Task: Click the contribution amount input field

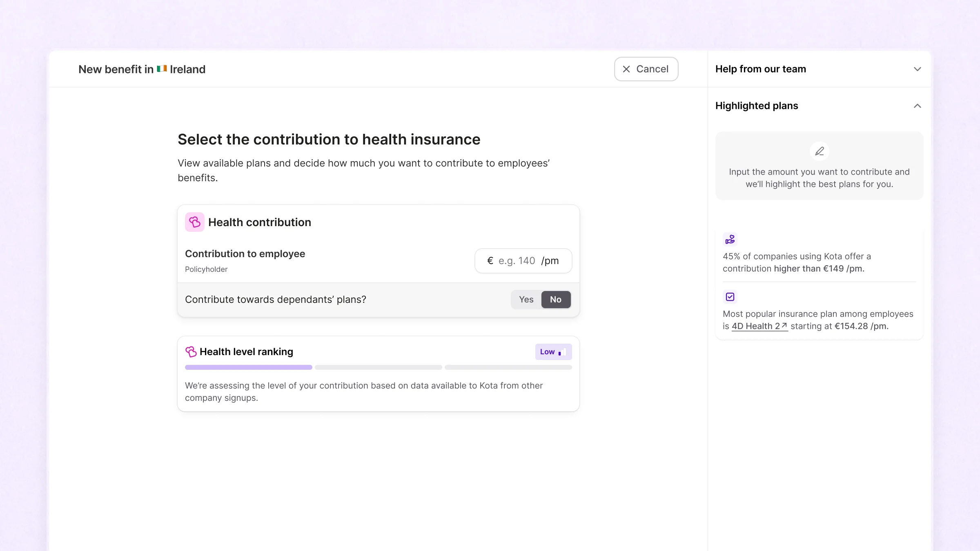Action: click(x=517, y=261)
